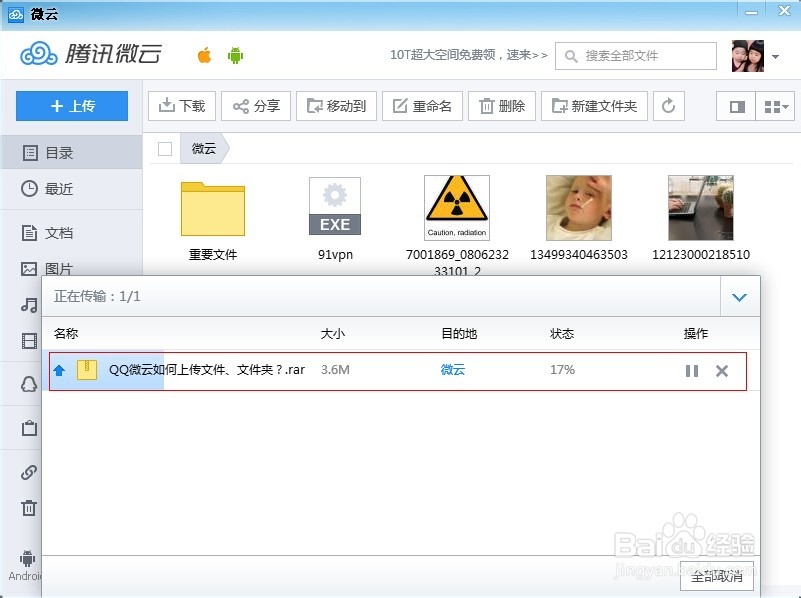801x598 pixels.
Task: Click the 正在传输：1/1 header text
Action: tap(97, 296)
